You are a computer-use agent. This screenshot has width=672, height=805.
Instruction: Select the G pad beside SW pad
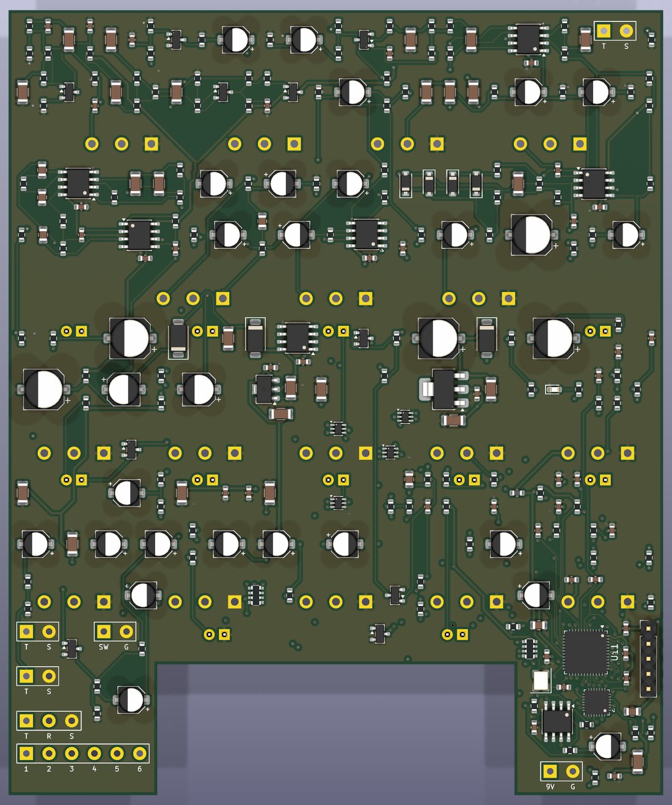pos(126,631)
